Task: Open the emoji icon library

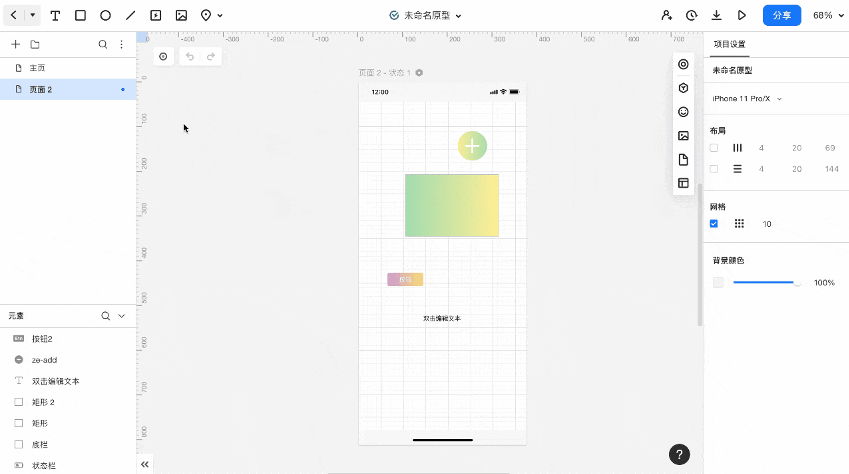Action: [683, 112]
